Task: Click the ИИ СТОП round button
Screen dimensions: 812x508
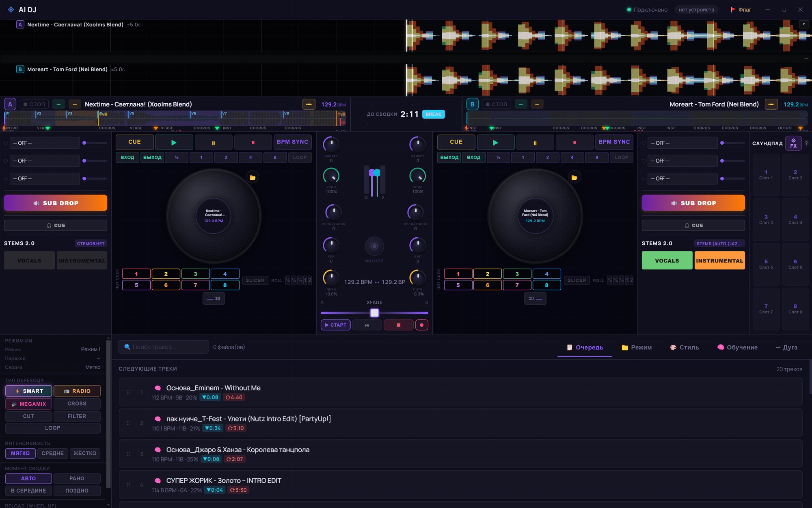Action: click(374, 246)
